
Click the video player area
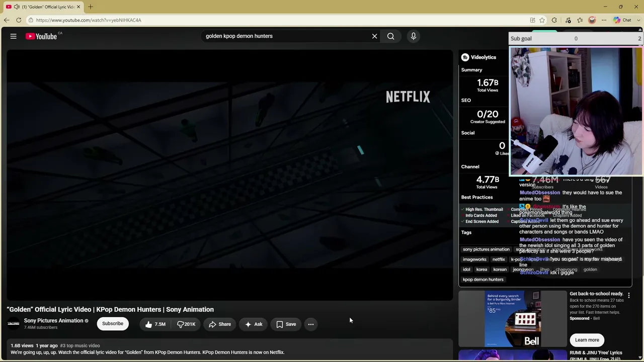click(x=230, y=175)
